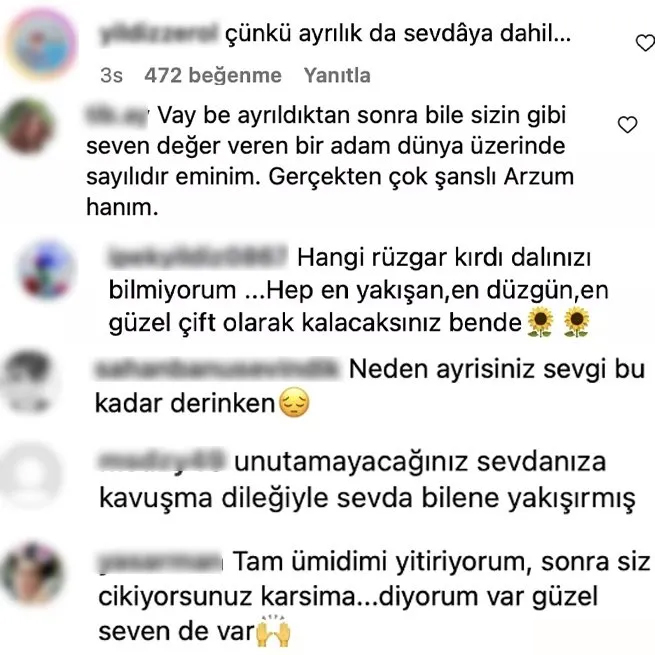Viewport: 655px width, 655px height.
Task: Open avatar beside 'Tam ümidimi yitiriyorum' comment
Action: [32, 573]
